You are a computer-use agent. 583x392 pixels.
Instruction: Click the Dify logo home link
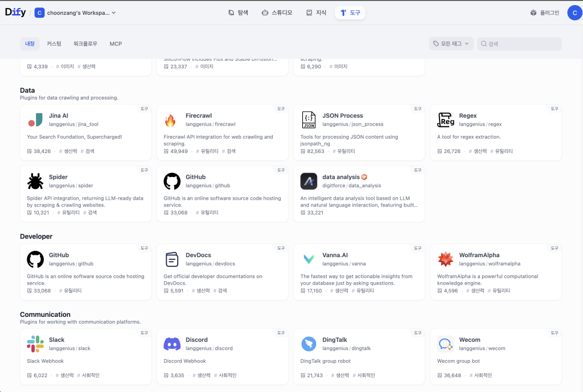[x=15, y=13]
